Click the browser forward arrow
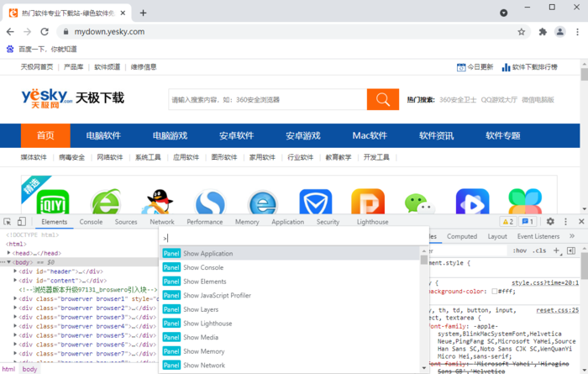The image size is (588, 374). [x=28, y=32]
